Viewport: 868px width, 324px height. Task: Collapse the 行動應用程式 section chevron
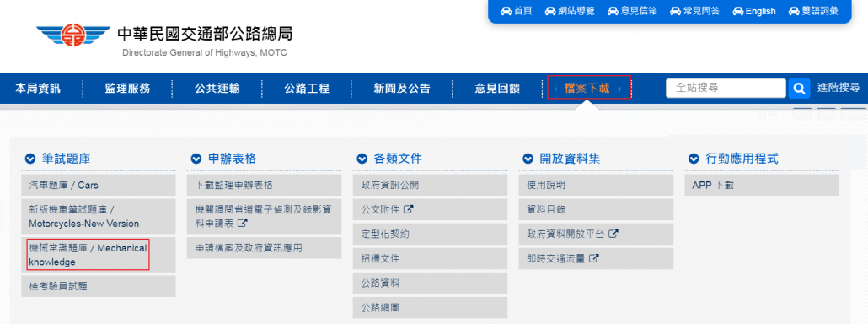(694, 159)
